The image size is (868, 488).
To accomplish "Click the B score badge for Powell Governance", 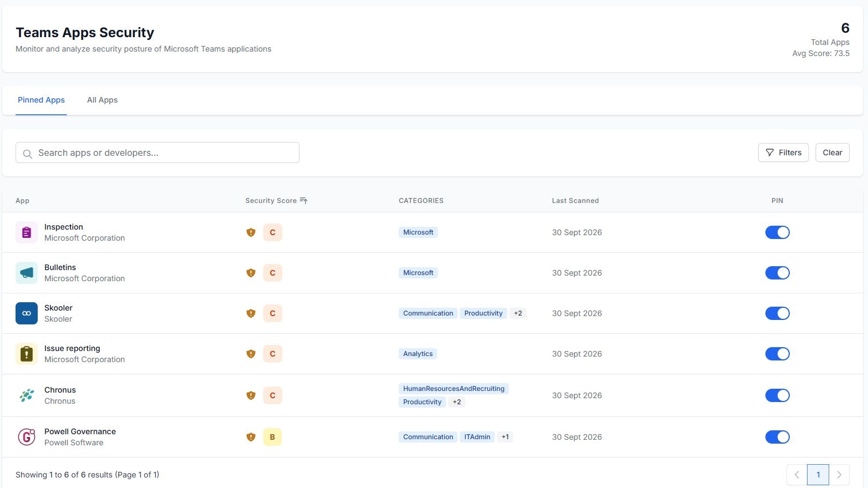I will click(272, 437).
